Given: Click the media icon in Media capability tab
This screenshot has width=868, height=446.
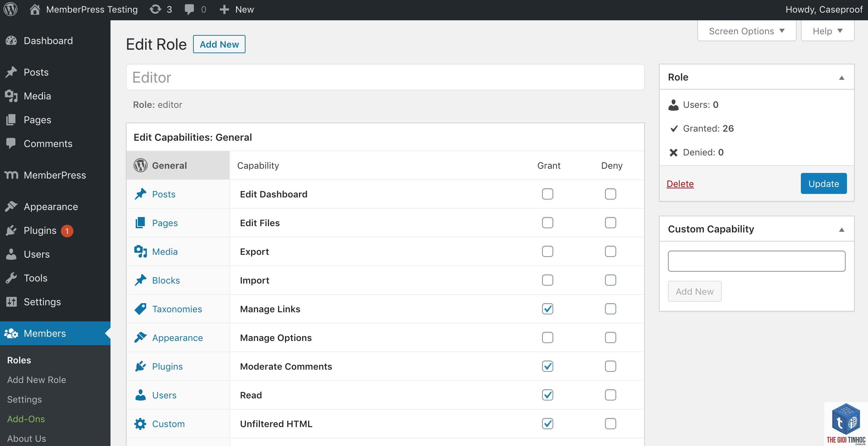Looking at the screenshot, I should point(141,251).
